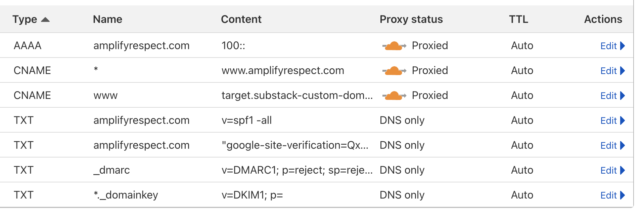Click the Proxied label in the AAAA row
This screenshot has width=644, height=212.
click(x=430, y=46)
